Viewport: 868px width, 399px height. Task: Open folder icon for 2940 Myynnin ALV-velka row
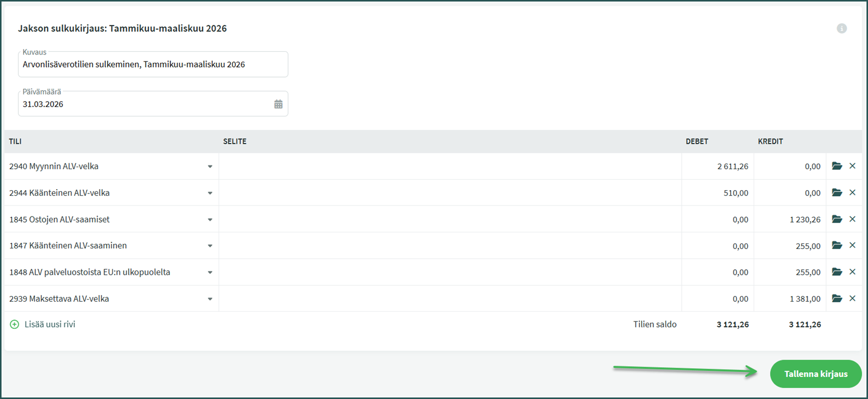coord(837,166)
